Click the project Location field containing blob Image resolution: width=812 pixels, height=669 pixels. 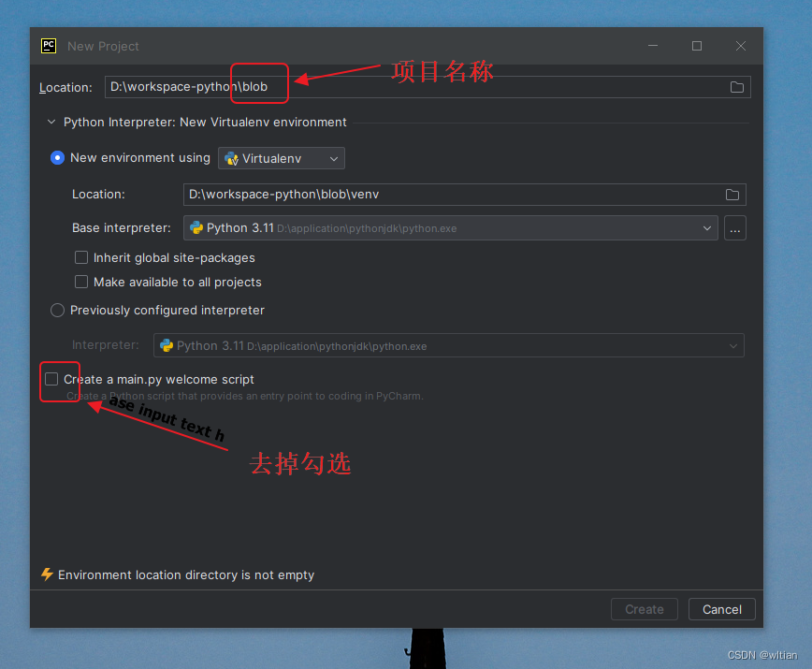click(x=428, y=87)
